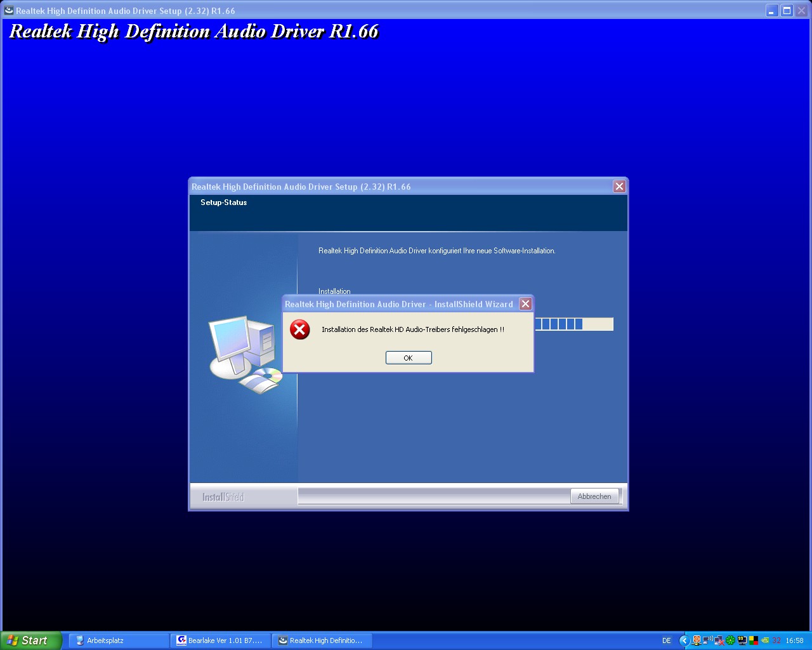Click the installation progress bar
Image resolution: width=812 pixels, height=650 pixels.
point(573,324)
